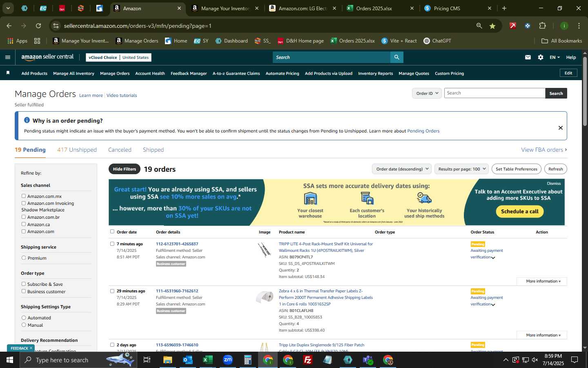Click the Set Table Preferences button
The image size is (588, 368).
pos(517,169)
